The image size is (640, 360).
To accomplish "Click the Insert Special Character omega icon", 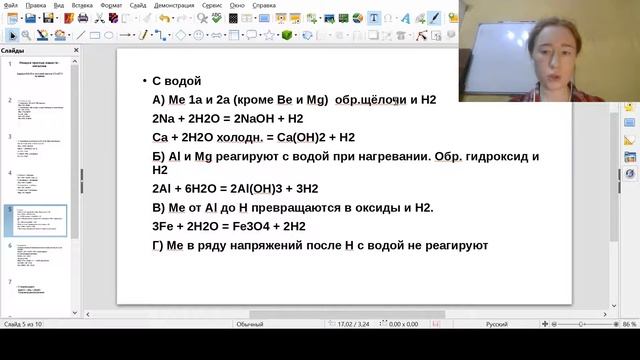I will (x=388, y=18).
